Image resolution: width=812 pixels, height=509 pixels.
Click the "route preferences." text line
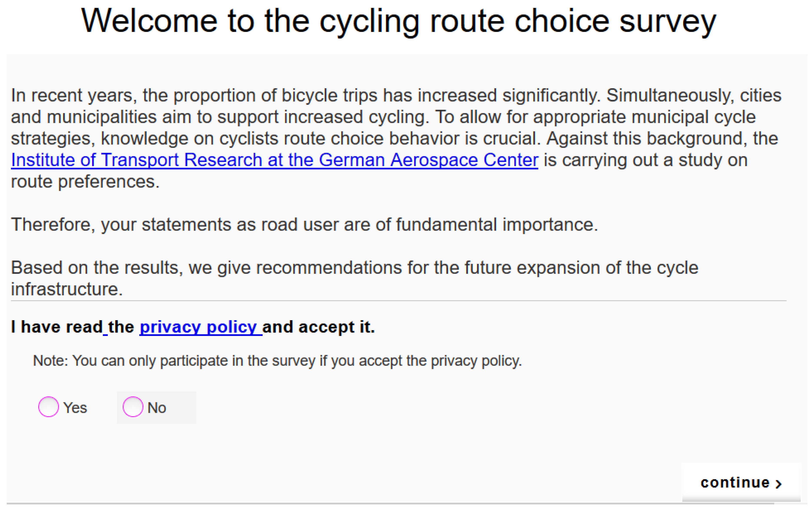click(85, 182)
